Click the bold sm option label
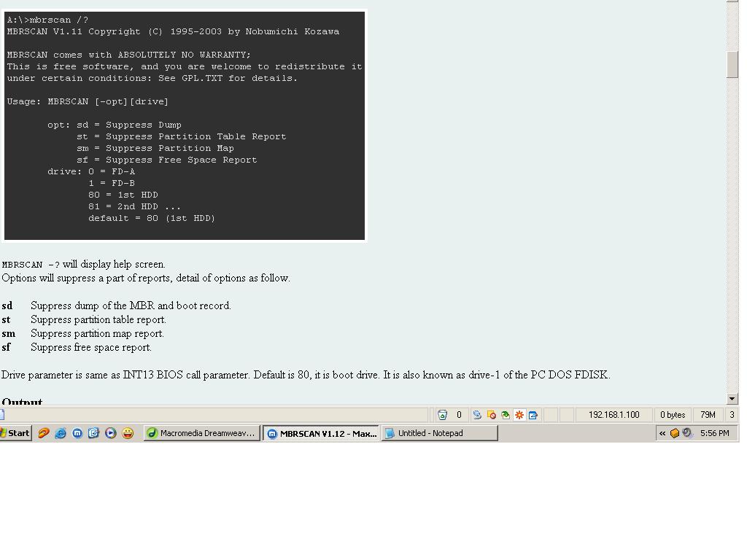The image size is (747, 560). point(9,333)
